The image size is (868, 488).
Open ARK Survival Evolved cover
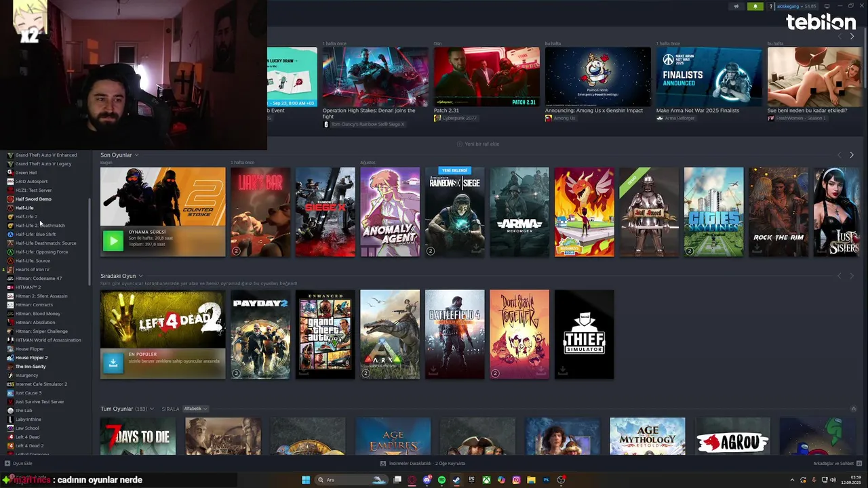(390, 334)
